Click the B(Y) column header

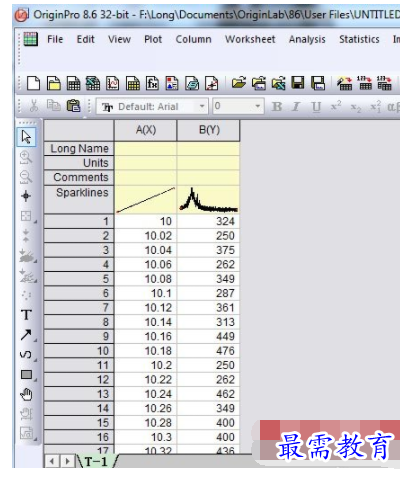(x=209, y=131)
